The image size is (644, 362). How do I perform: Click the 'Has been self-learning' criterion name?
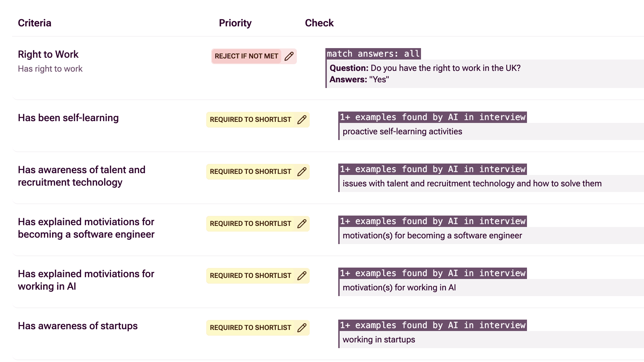pyautogui.click(x=68, y=118)
